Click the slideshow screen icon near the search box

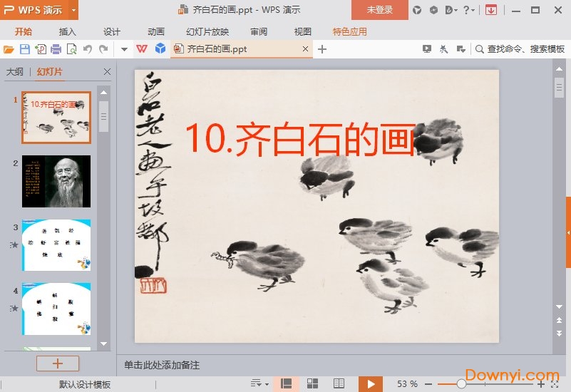[427, 48]
